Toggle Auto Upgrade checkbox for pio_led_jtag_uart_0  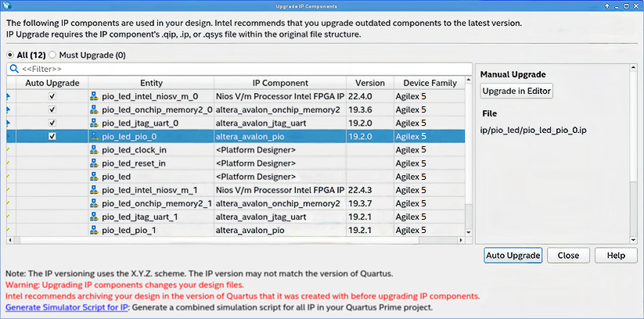(x=52, y=124)
